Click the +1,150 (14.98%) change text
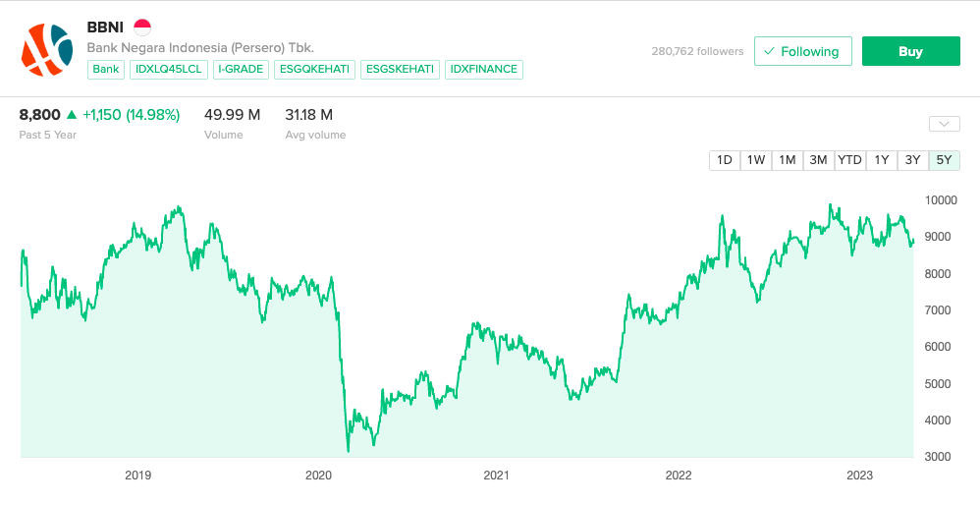The height and width of the screenshot is (505, 980). tap(132, 115)
